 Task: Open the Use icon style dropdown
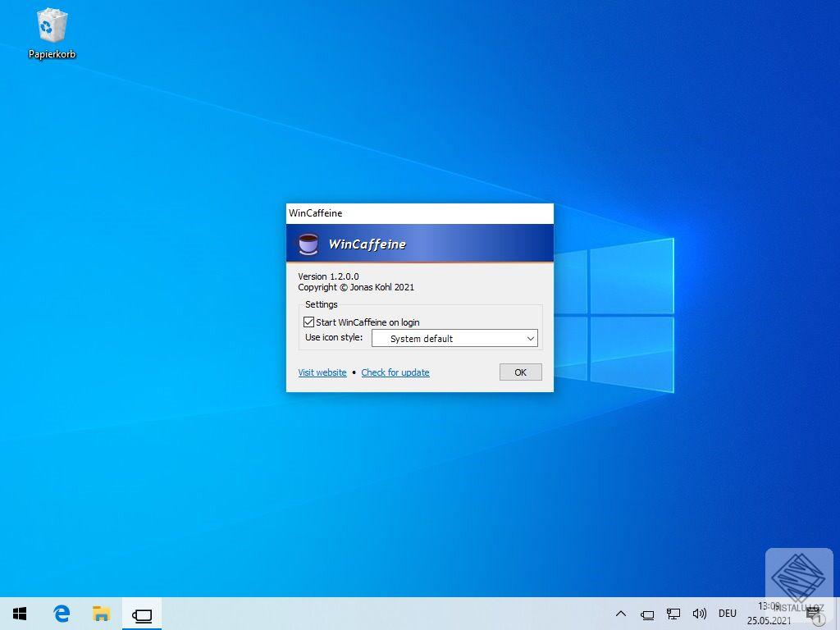pos(454,339)
